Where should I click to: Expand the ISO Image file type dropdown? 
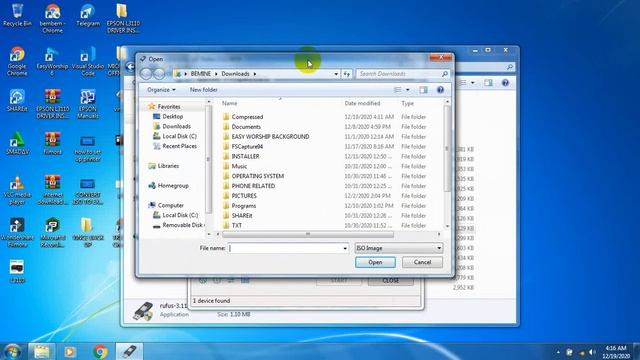coord(439,248)
